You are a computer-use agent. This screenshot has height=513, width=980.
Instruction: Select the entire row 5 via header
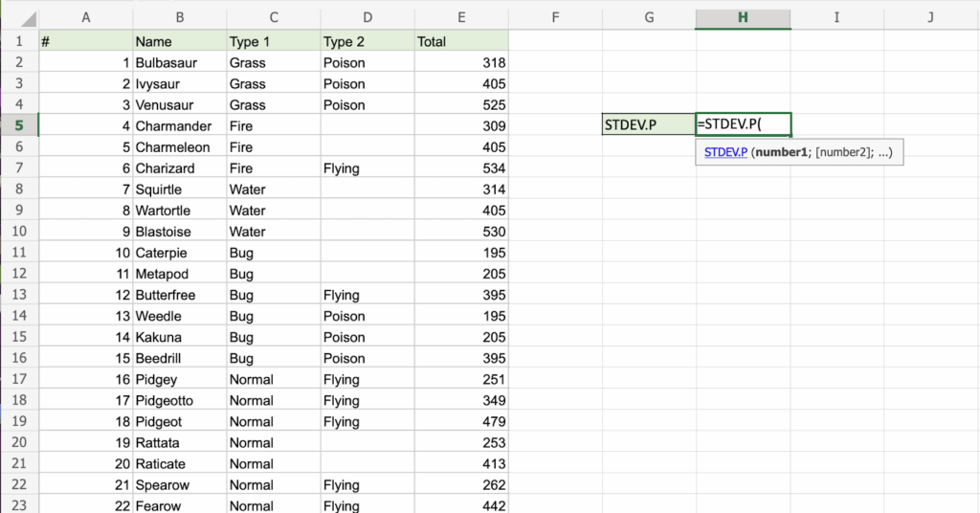18,125
